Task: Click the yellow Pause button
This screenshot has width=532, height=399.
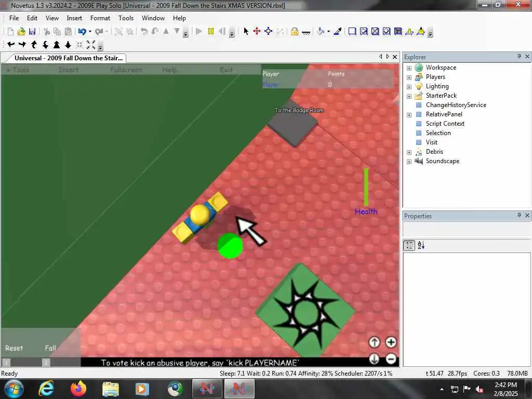Action: [x=211, y=32]
